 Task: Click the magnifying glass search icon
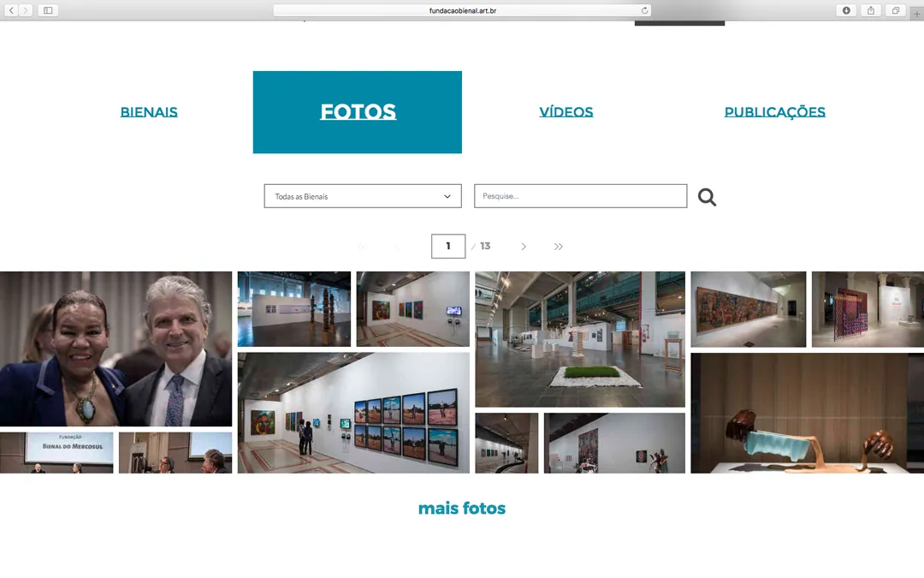[708, 197]
